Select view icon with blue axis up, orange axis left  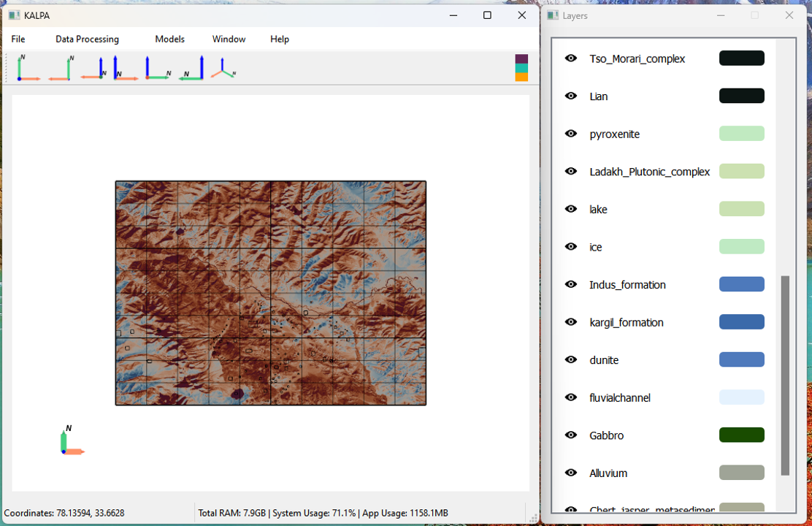(x=93, y=68)
